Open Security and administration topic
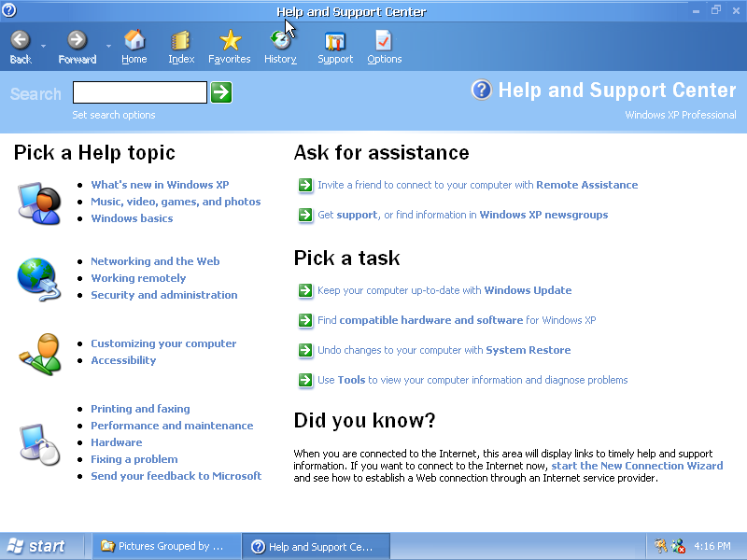Viewport: 747px width, 560px height. click(x=164, y=295)
